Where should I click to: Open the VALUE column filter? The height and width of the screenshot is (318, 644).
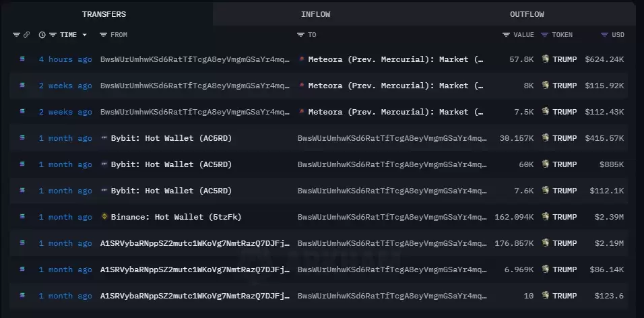click(507, 35)
